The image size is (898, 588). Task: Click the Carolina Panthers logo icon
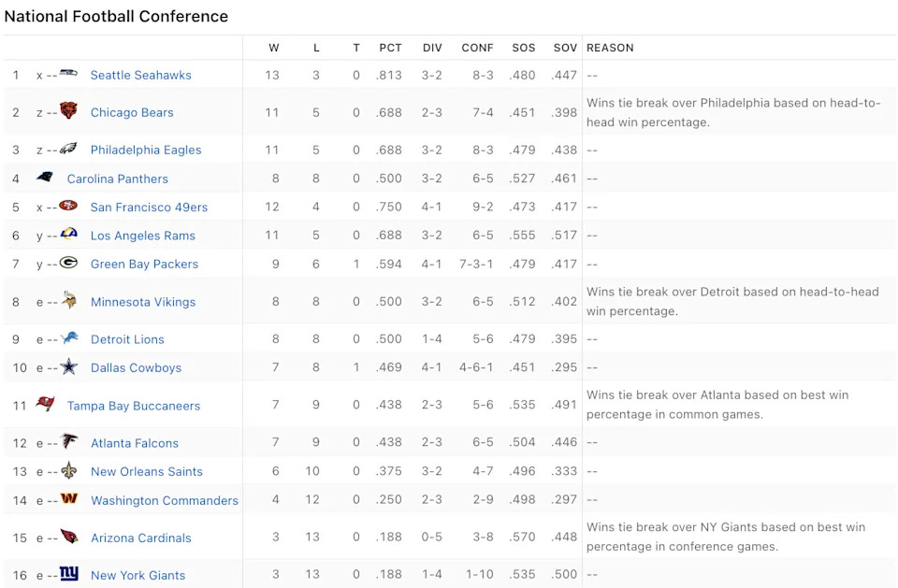point(45,178)
